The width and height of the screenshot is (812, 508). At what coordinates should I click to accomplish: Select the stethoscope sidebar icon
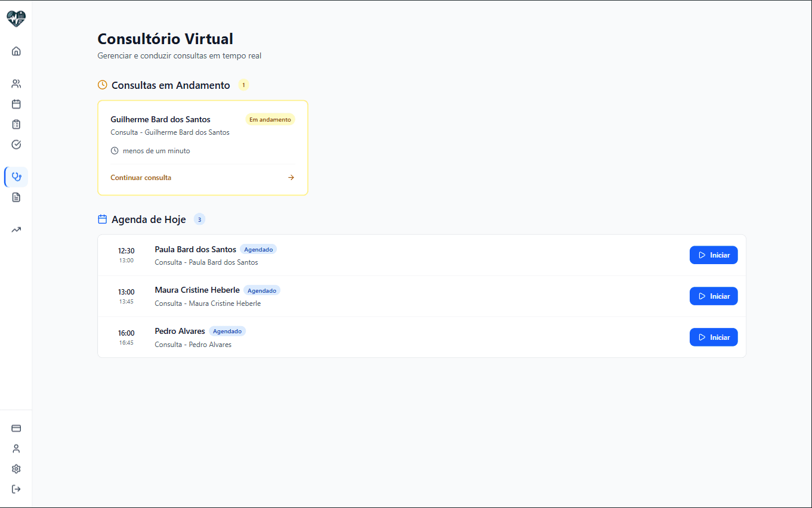[x=16, y=177]
